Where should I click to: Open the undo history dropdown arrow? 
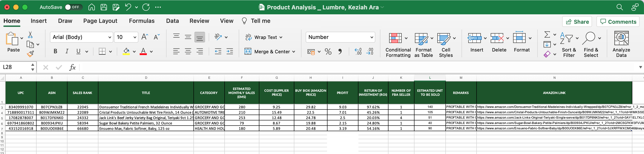(x=137, y=7)
